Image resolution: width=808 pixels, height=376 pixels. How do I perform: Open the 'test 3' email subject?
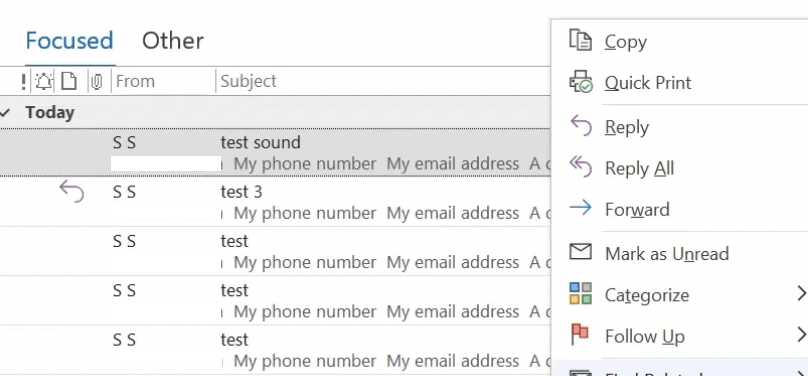coord(241,192)
